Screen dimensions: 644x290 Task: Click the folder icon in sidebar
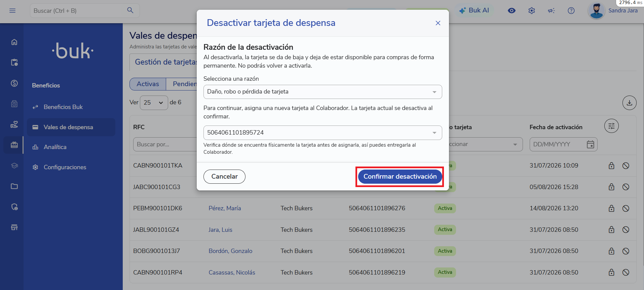[x=14, y=186]
